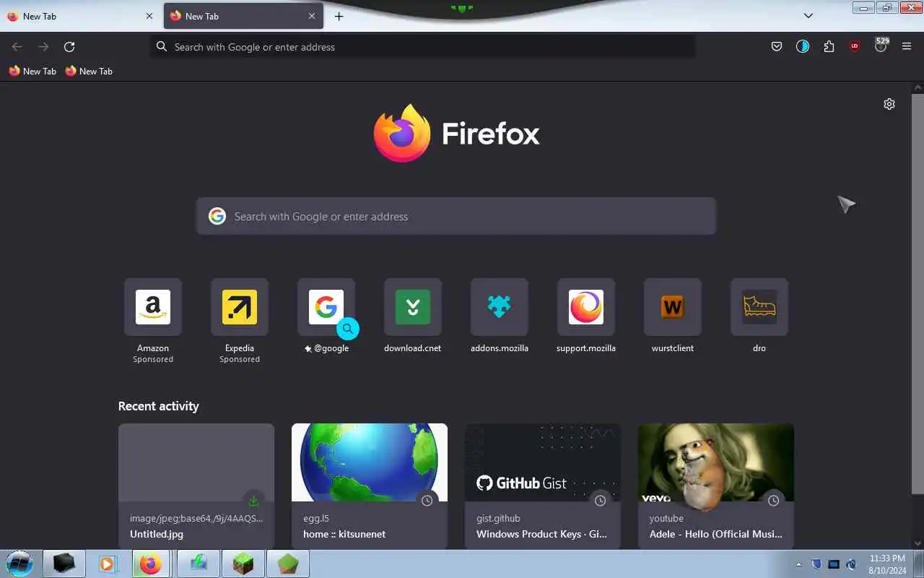The image size is (924, 578).
Task: Open the Windows Start orb
Action: 19,563
